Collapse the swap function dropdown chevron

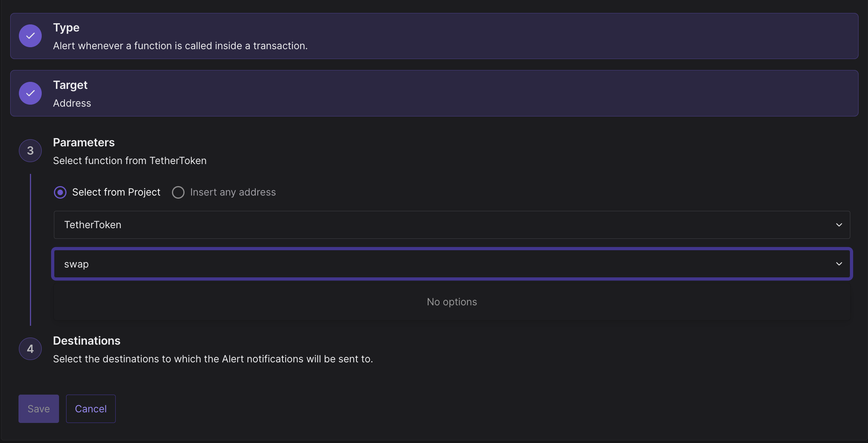[839, 264]
